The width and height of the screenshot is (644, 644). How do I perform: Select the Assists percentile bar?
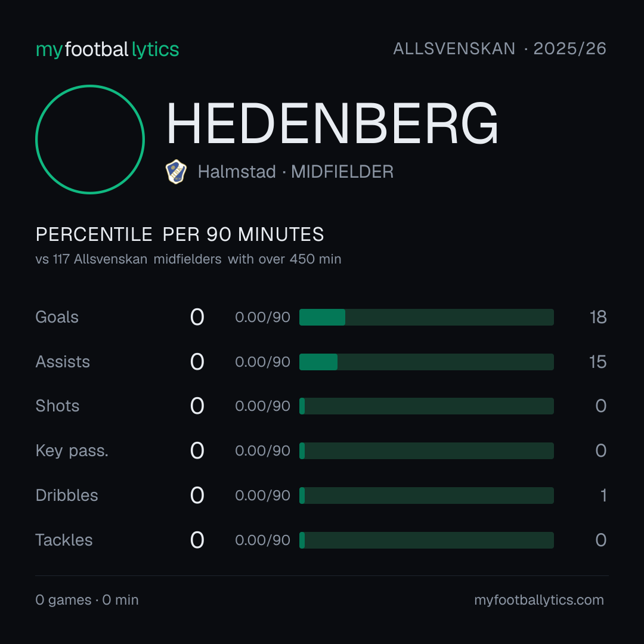point(426,362)
